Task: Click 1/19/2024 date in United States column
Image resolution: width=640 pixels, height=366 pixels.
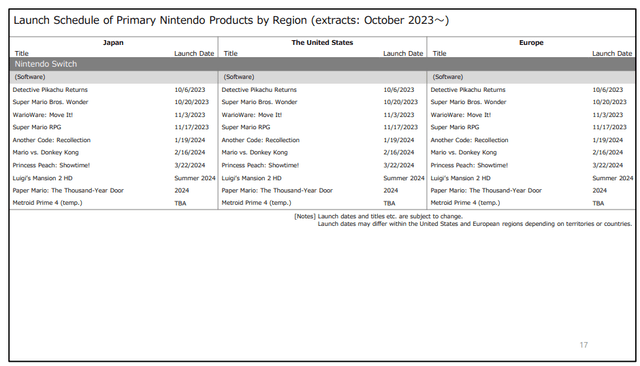Action: click(399, 140)
